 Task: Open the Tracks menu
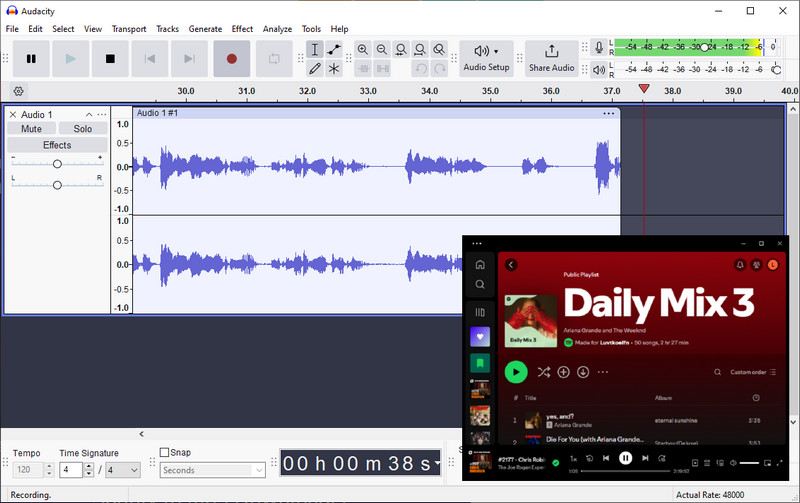(167, 29)
